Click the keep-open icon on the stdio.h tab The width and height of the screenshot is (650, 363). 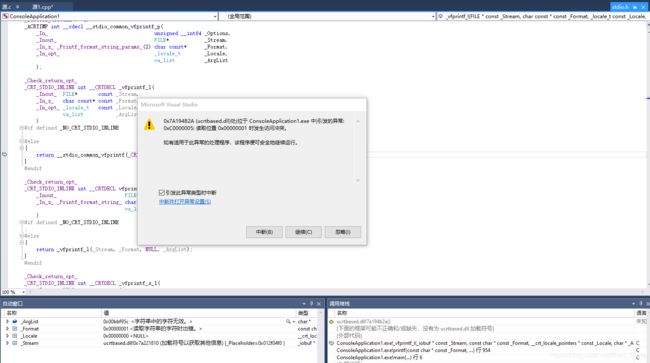pyautogui.click(x=635, y=7)
